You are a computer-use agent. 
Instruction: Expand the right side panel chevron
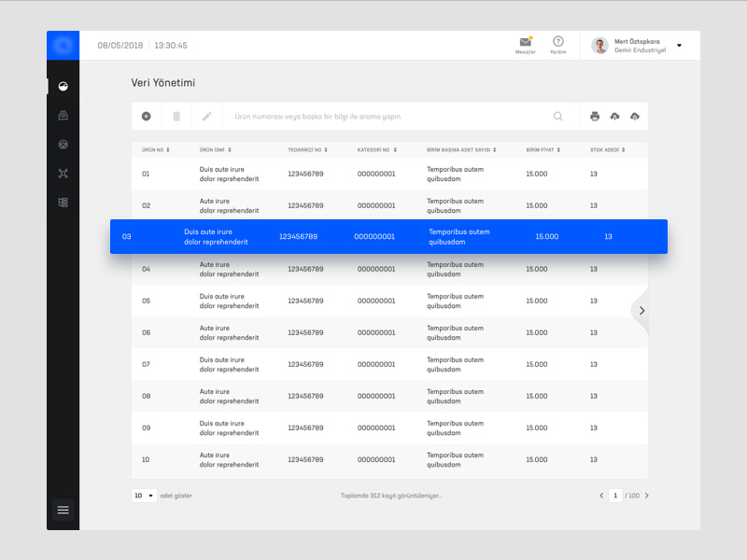[641, 310]
